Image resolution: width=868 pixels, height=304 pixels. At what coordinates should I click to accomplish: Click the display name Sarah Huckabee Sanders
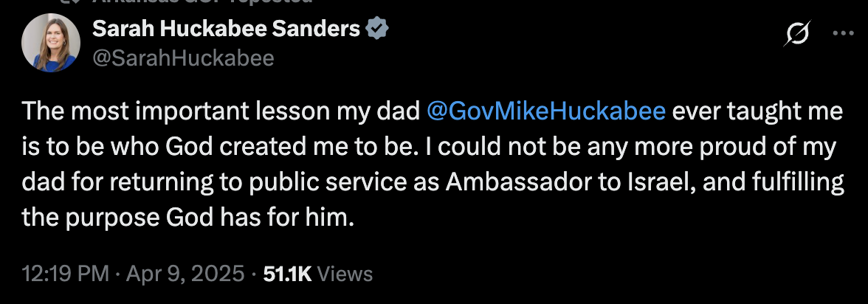click(227, 30)
